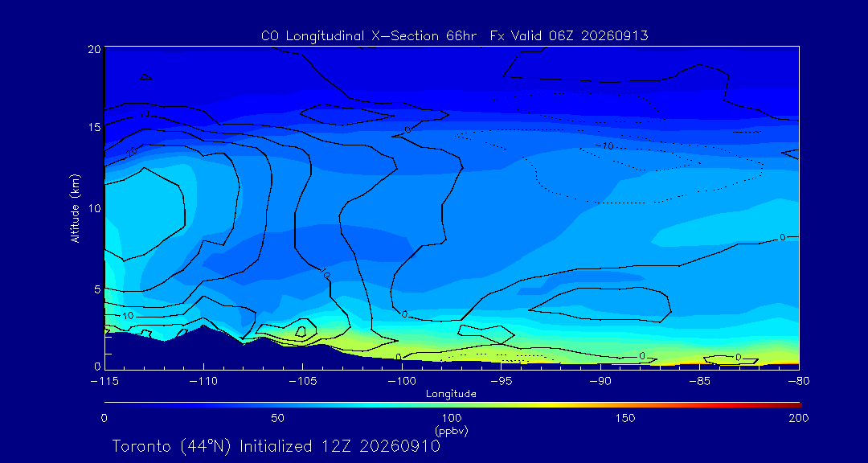
Task: Click the Longitude axis label
Action: point(451,395)
